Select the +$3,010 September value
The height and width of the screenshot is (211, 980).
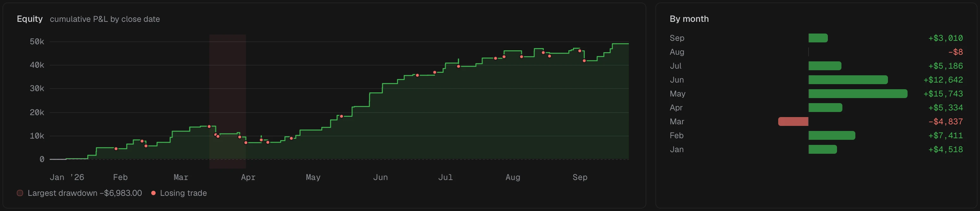[x=946, y=38]
